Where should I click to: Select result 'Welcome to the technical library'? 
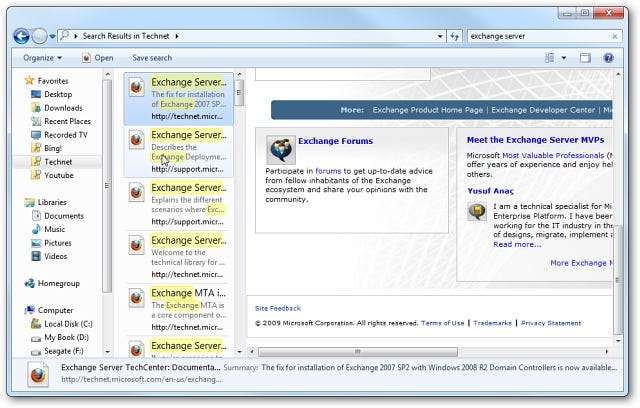(178, 257)
